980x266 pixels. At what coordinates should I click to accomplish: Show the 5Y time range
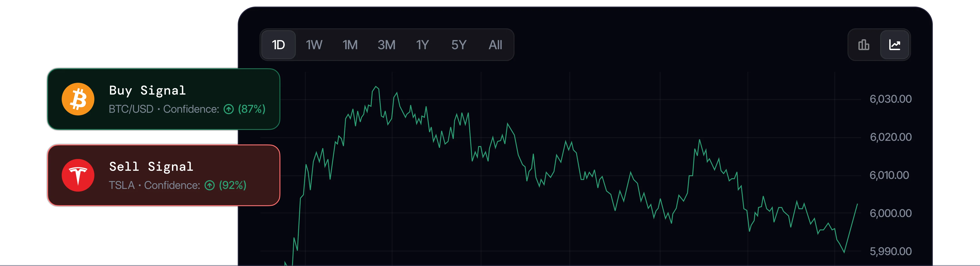tap(459, 45)
